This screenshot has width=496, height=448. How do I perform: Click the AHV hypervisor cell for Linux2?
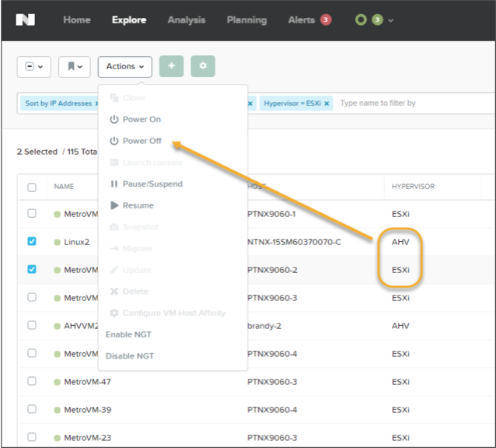click(400, 242)
